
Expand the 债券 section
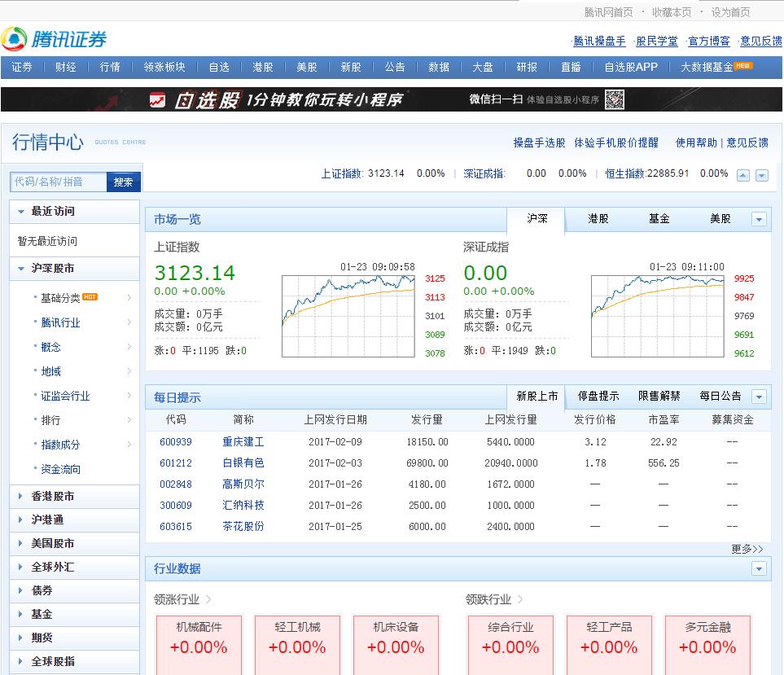pos(74,590)
